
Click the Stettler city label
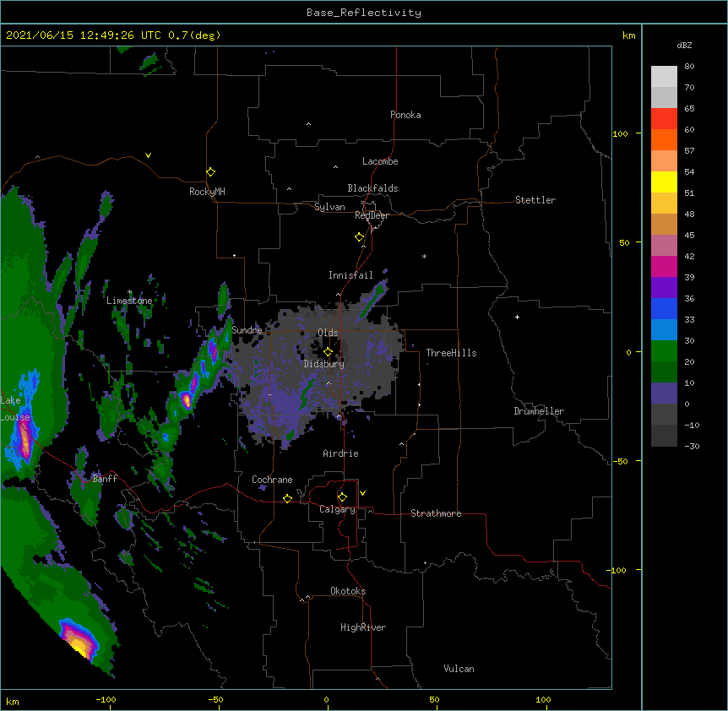(x=535, y=200)
